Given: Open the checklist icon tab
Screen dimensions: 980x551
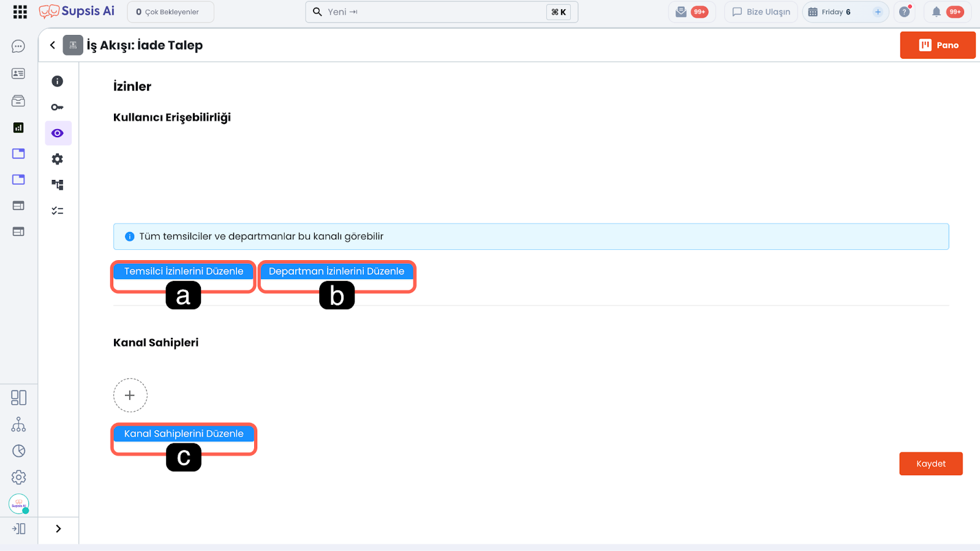Looking at the screenshot, I should coord(58,211).
